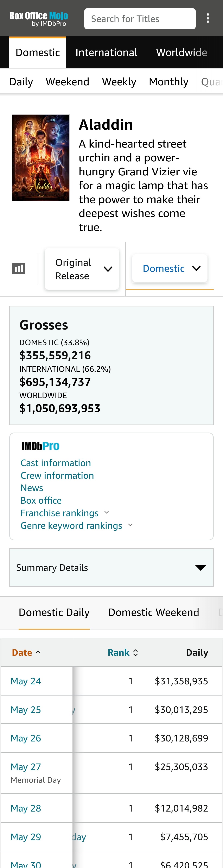223x868 pixels.
Task: Click the May 24 date link
Action: [26, 681]
